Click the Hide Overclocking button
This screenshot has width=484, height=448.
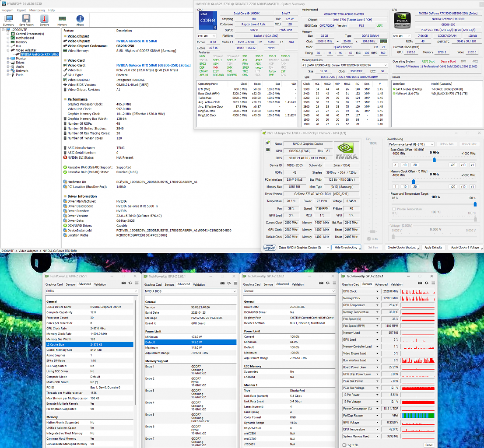tap(346, 248)
